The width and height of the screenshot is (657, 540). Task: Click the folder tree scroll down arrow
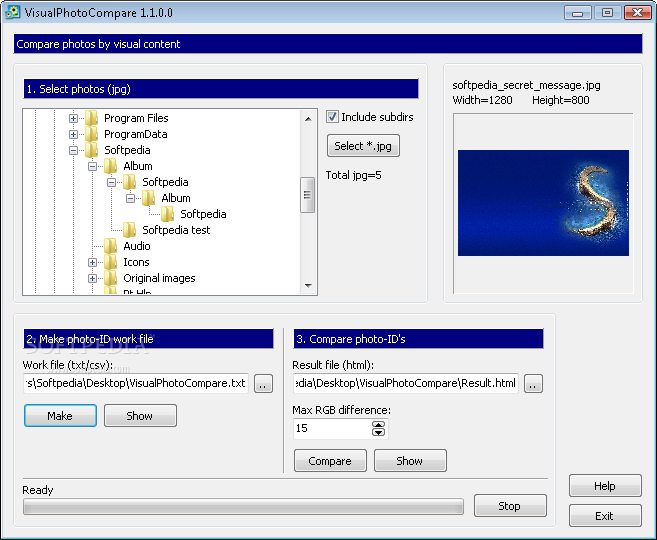click(308, 286)
